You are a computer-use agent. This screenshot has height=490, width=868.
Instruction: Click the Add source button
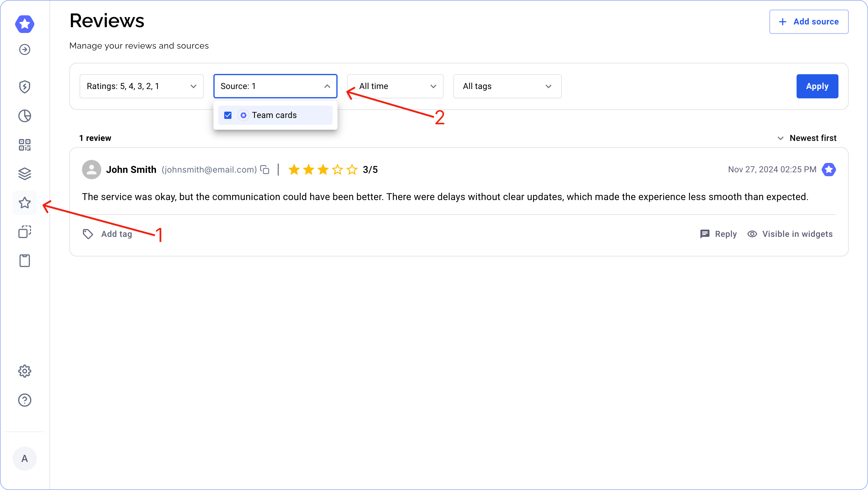tap(809, 22)
